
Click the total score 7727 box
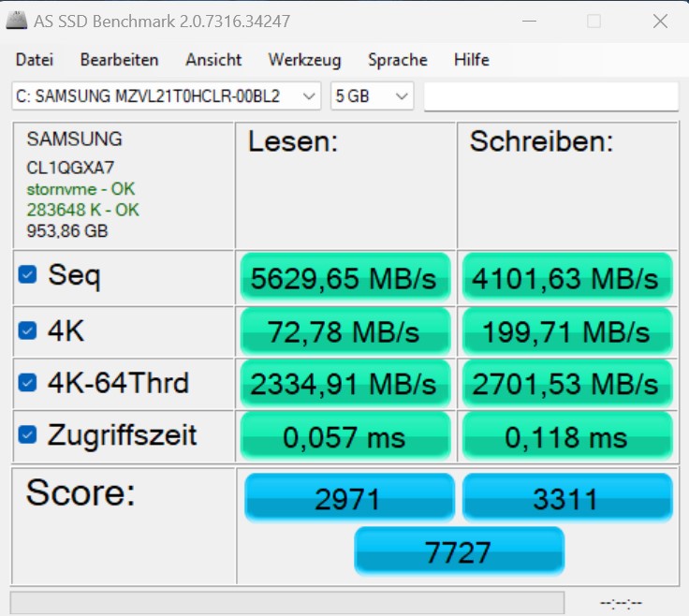pyautogui.click(x=459, y=551)
